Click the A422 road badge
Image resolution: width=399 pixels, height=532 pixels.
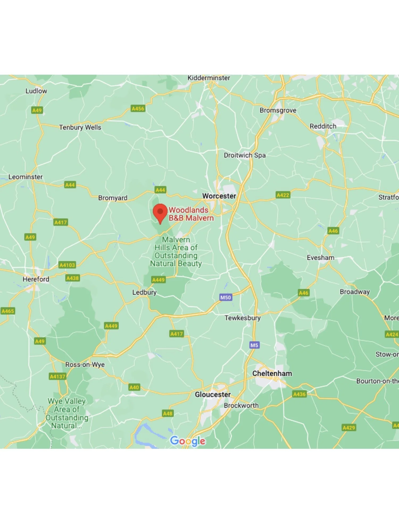[283, 195]
